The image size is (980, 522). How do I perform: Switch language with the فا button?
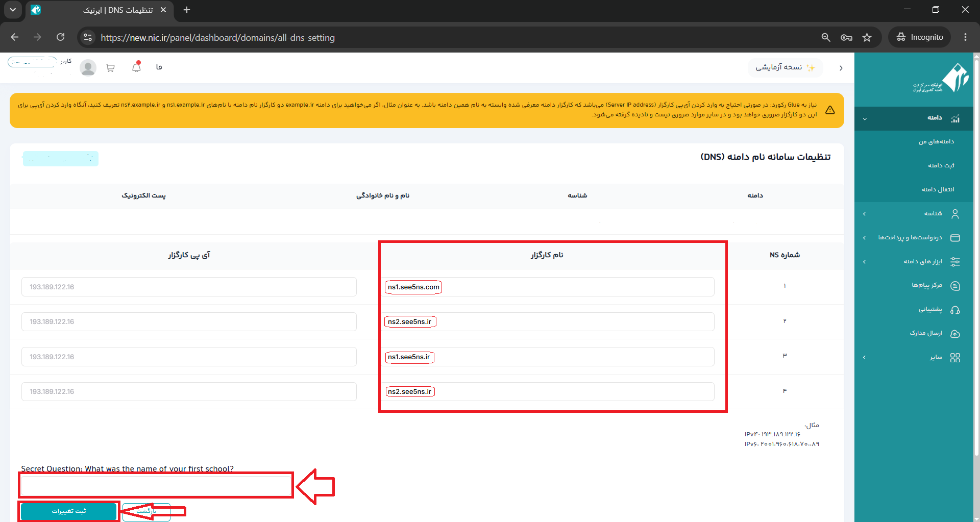click(159, 67)
